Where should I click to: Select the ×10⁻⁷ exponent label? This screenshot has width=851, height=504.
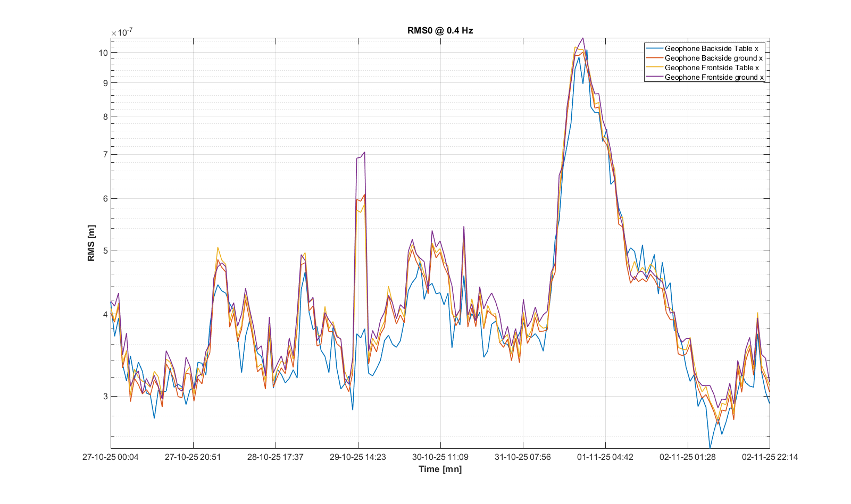(x=122, y=32)
